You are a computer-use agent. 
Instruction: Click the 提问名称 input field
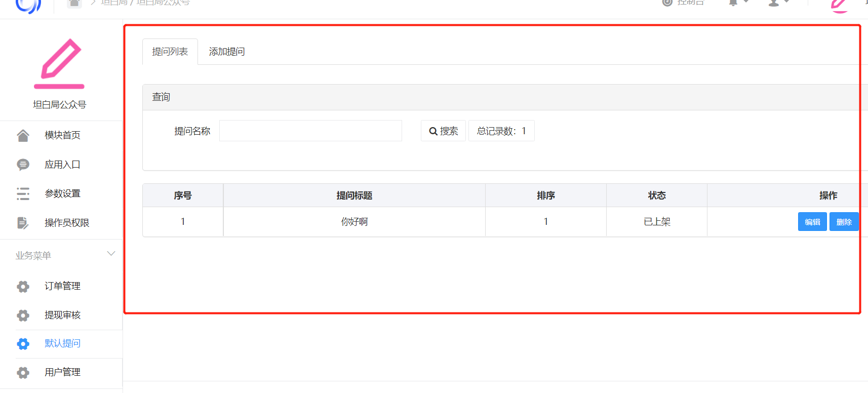(x=310, y=131)
